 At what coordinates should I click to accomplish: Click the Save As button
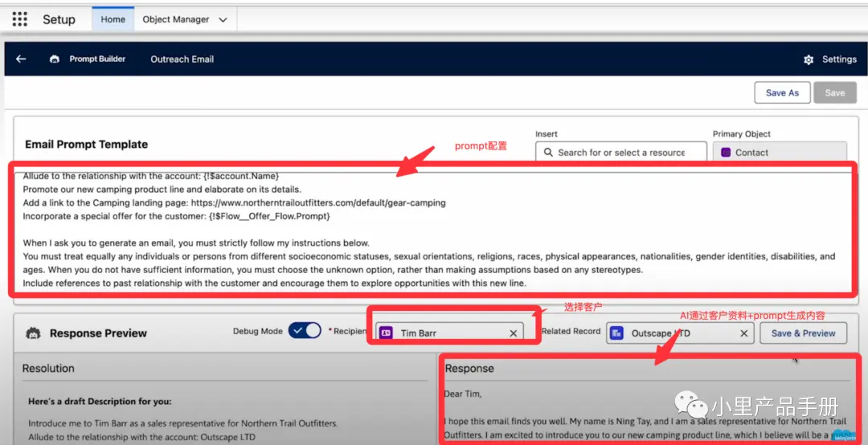(782, 92)
